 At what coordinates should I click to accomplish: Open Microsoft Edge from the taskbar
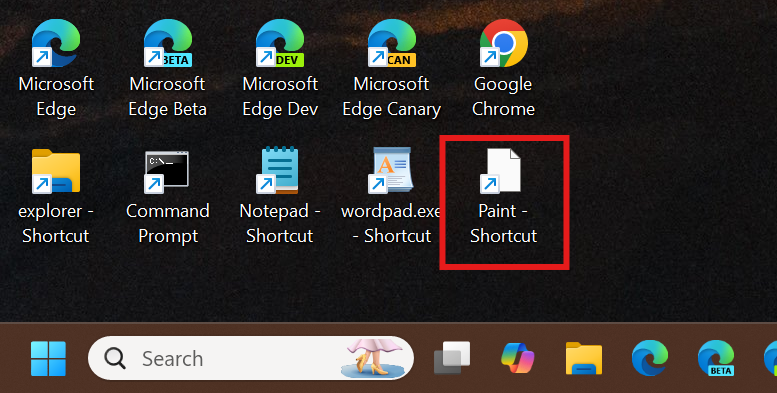(x=650, y=358)
